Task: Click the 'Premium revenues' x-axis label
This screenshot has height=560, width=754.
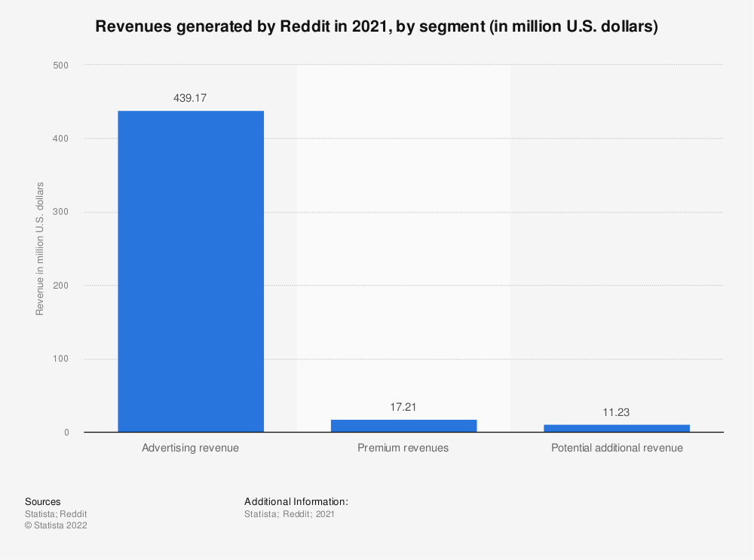Action: click(x=403, y=448)
